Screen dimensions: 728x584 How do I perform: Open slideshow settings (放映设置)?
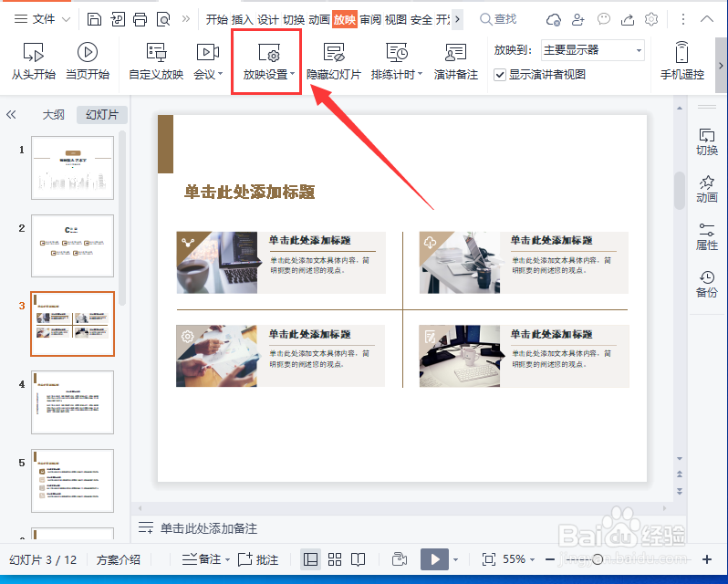(x=268, y=61)
